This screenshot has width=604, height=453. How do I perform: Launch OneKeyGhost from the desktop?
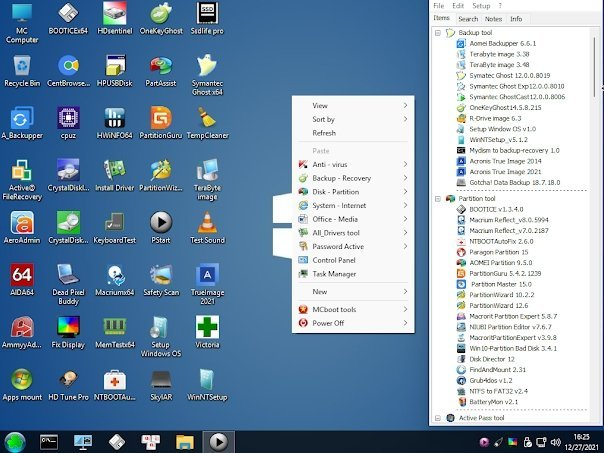coord(161,18)
